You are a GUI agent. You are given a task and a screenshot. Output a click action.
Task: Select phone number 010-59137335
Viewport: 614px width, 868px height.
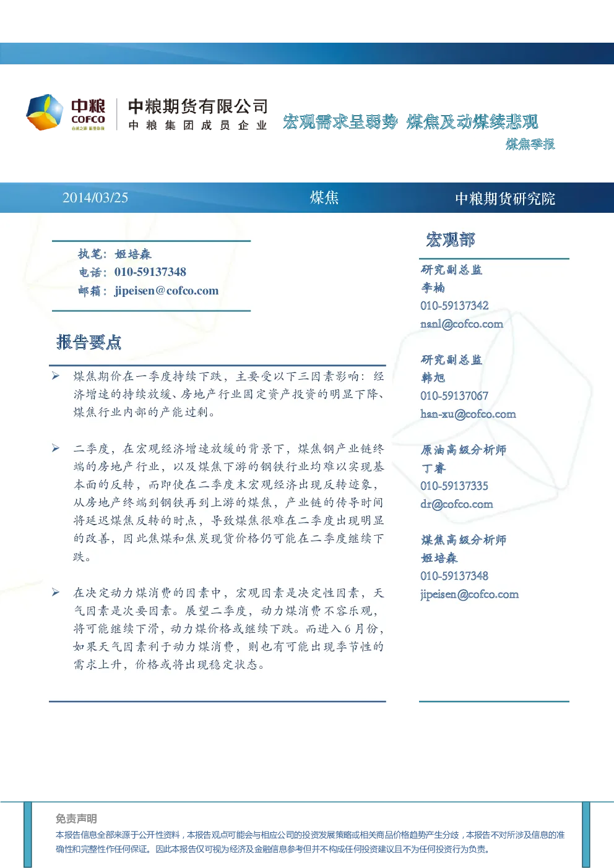click(454, 486)
